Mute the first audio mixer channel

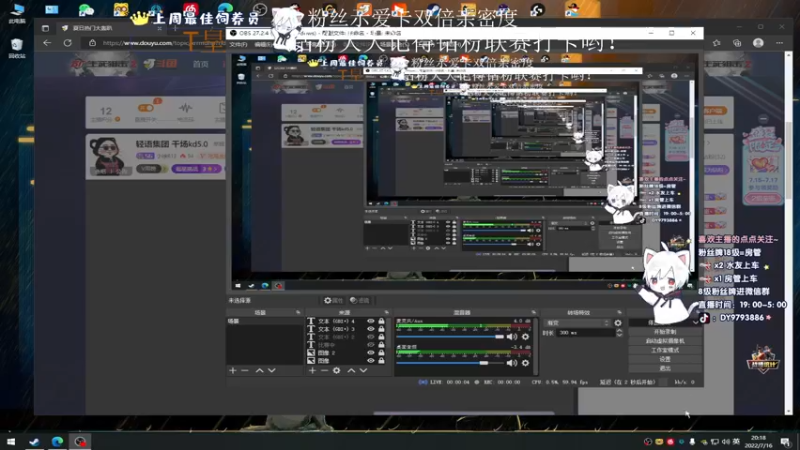click(x=512, y=337)
